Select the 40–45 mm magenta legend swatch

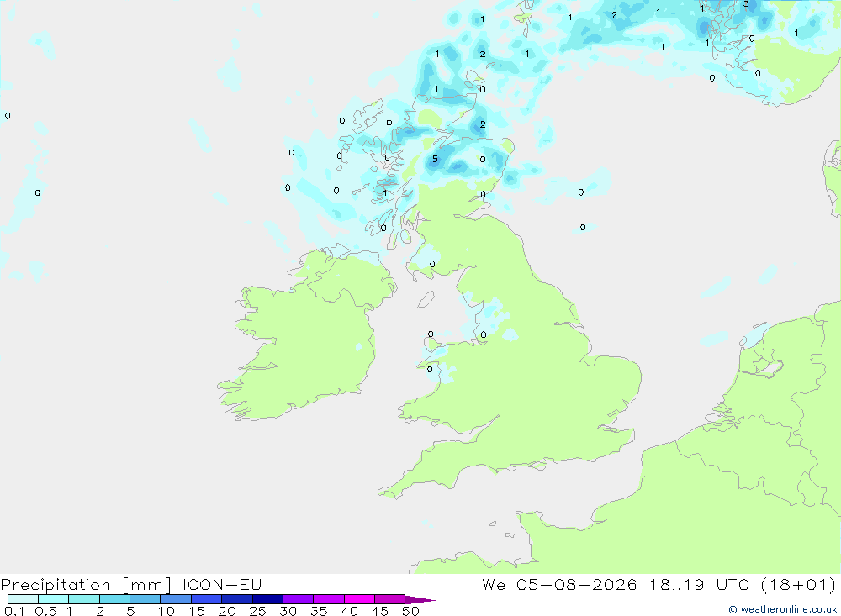tap(359, 599)
